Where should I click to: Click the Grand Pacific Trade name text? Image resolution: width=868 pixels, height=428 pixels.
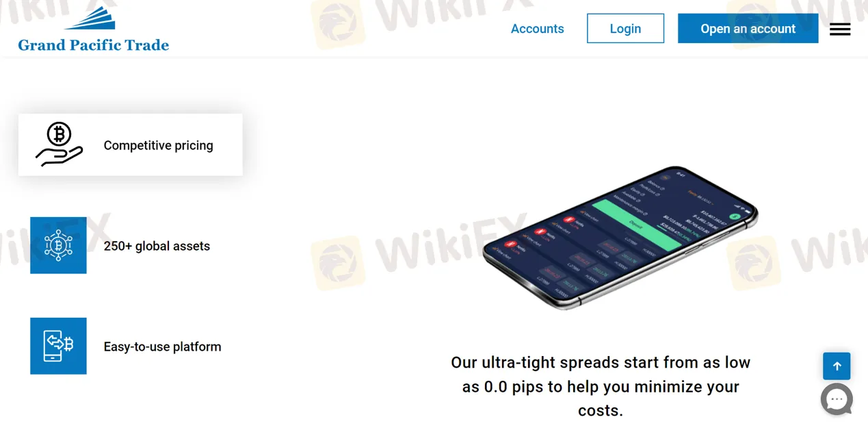pyautogui.click(x=93, y=45)
